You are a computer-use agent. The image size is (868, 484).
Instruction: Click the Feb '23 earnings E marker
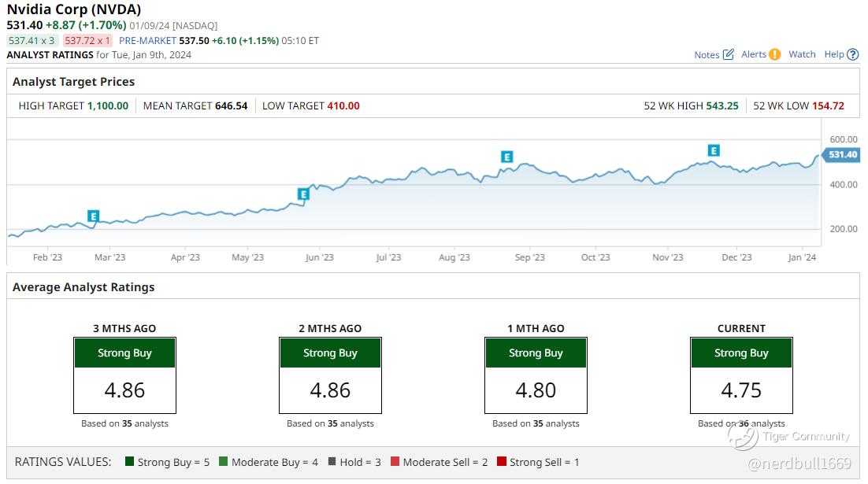[93, 216]
